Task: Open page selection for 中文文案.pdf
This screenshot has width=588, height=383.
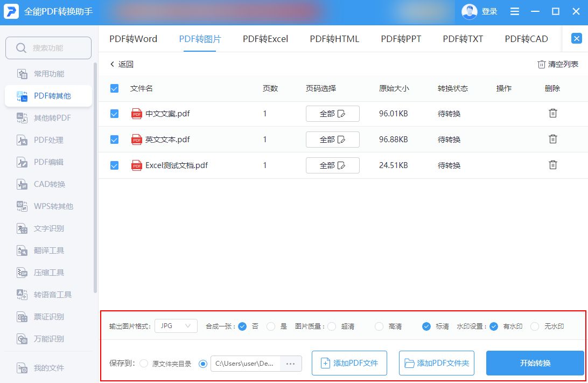Action: [x=333, y=114]
